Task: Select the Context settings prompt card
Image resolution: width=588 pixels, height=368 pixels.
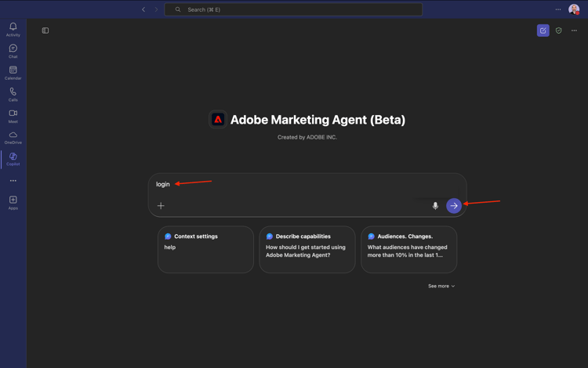Action: tap(206, 249)
